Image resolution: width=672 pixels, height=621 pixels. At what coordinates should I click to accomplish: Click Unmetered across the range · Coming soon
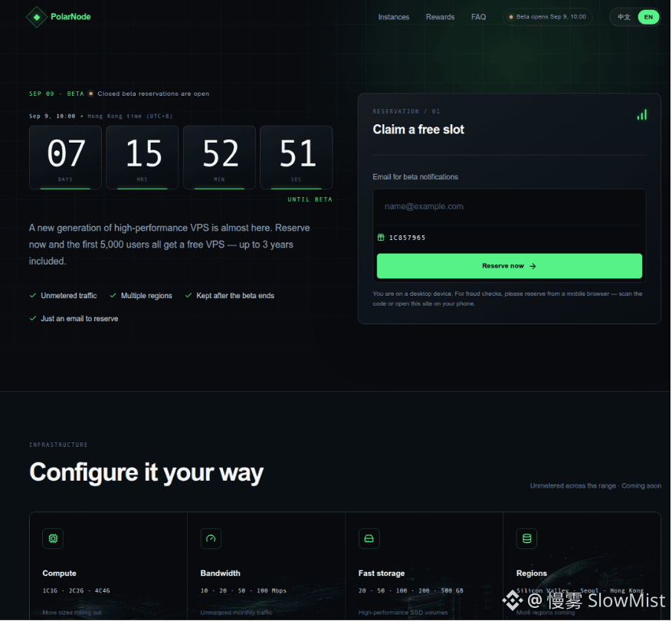coord(595,486)
